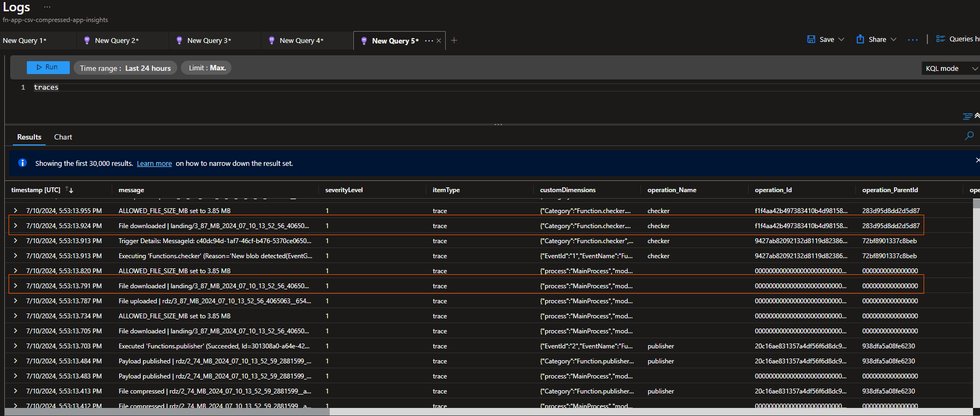Click the customDimensions column header
This screenshot has height=416, width=980.
(x=568, y=190)
